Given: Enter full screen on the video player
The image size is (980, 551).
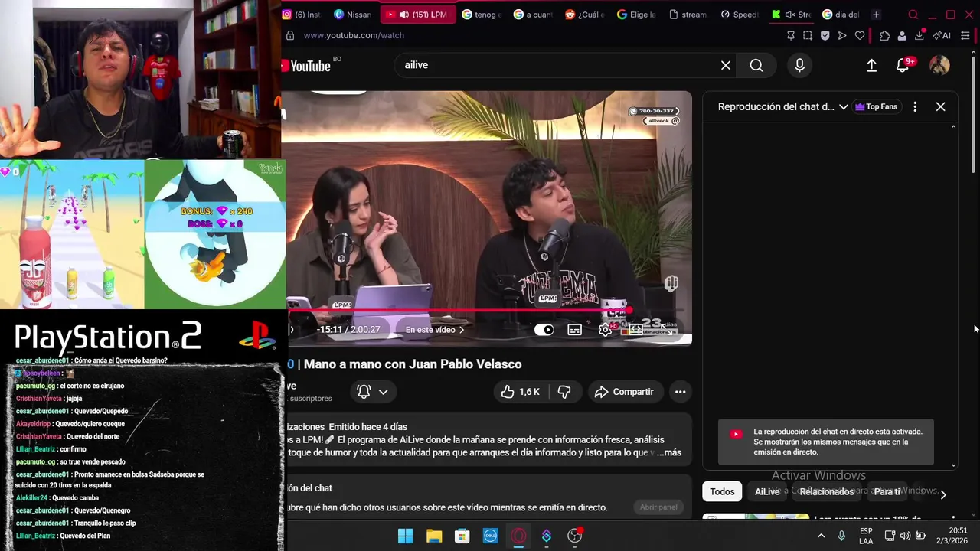Looking at the screenshot, I should click(x=667, y=330).
